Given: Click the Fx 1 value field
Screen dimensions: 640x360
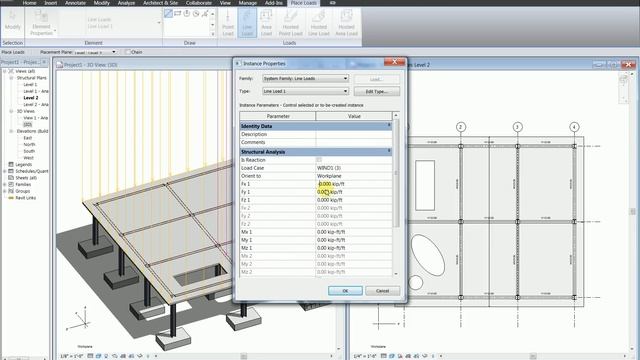Looking at the screenshot, I should 354,184.
